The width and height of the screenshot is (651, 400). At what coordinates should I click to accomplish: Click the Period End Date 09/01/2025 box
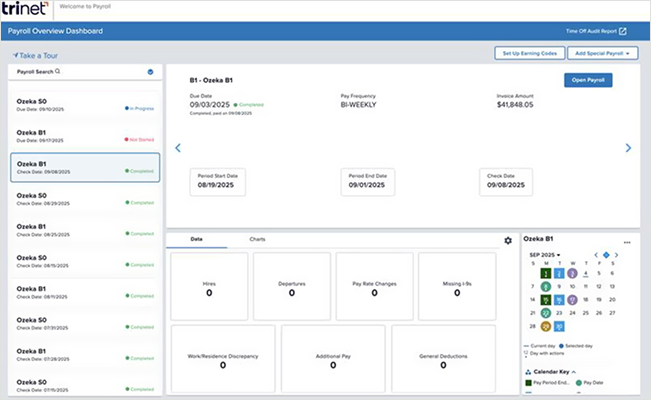point(367,182)
